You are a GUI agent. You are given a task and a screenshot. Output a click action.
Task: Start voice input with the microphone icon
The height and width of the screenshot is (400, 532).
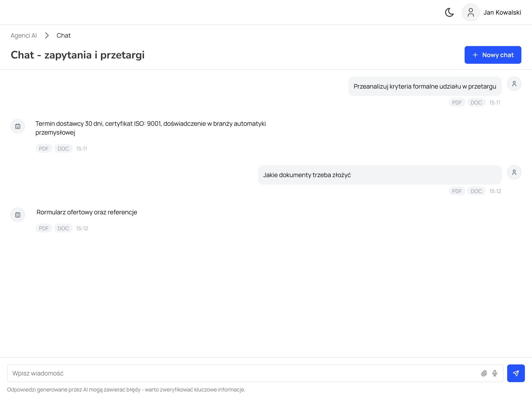[495, 373]
